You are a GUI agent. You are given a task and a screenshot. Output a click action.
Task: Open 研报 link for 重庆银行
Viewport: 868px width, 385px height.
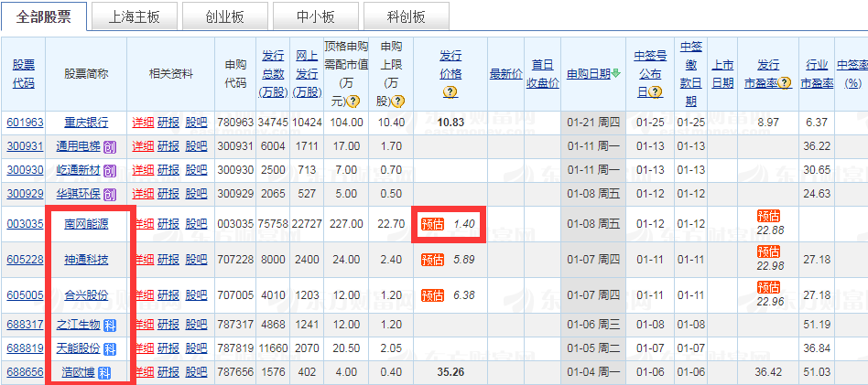click(x=168, y=123)
